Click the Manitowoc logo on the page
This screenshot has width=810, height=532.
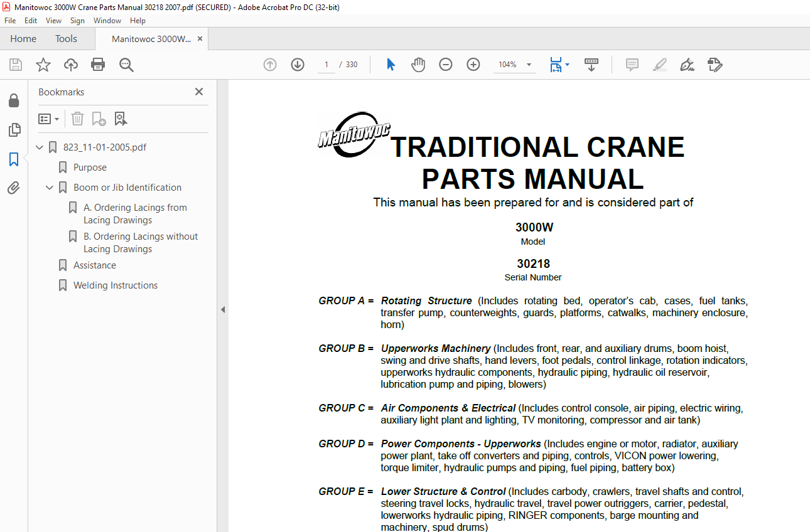pos(354,134)
